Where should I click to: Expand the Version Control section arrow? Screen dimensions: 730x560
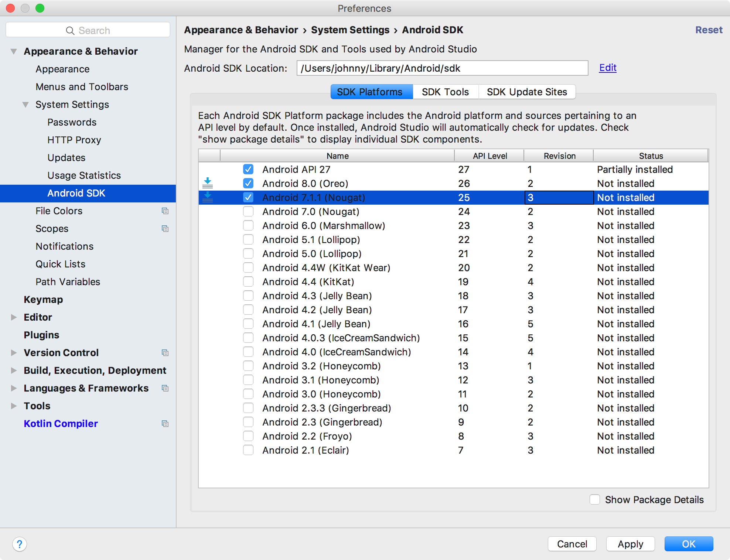pos(14,353)
